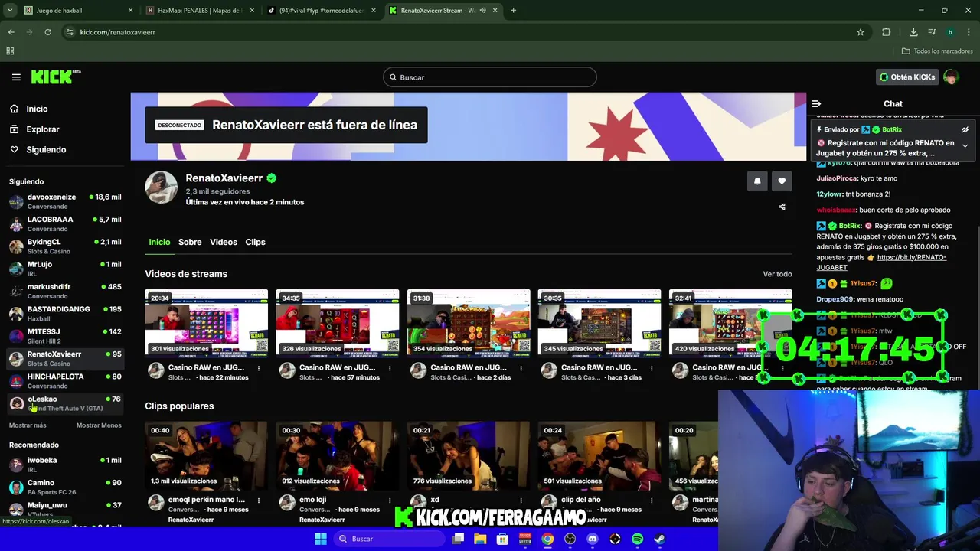Open Windows Start menu
980x551 pixels.
point(321,539)
